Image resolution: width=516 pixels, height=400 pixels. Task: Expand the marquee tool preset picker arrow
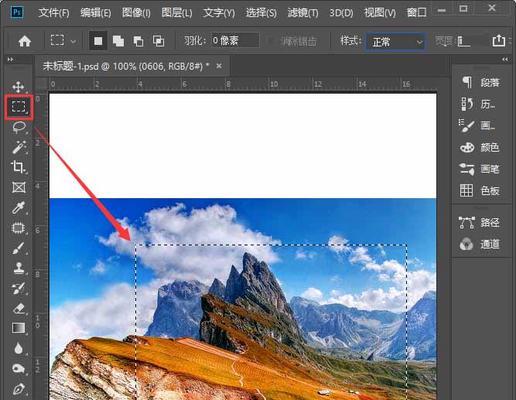point(74,42)
